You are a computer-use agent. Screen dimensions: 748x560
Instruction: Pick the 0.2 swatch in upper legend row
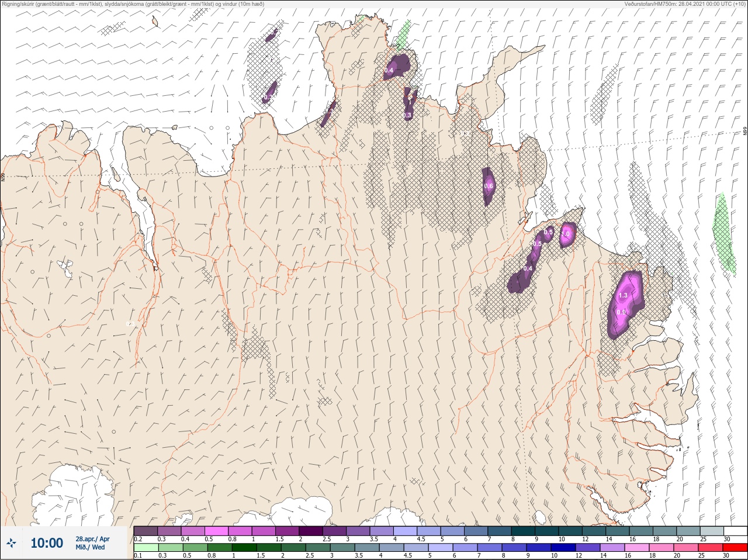[146, 531]
